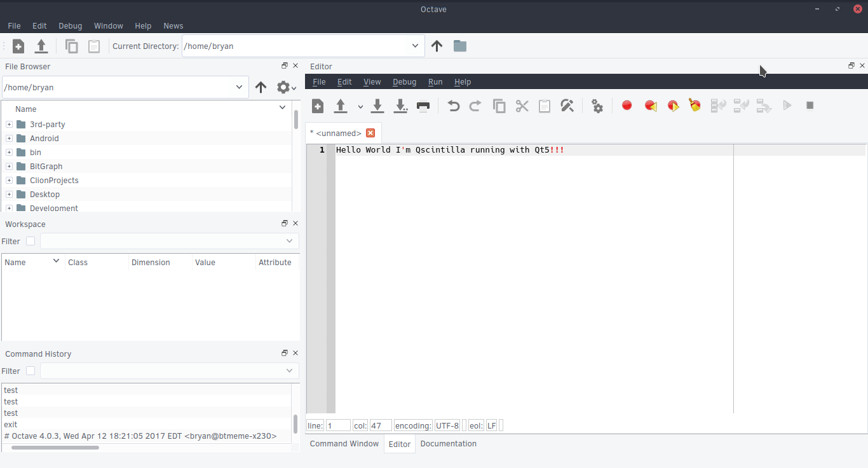Click the Editor toolbar open file icon

click(341, 106)
